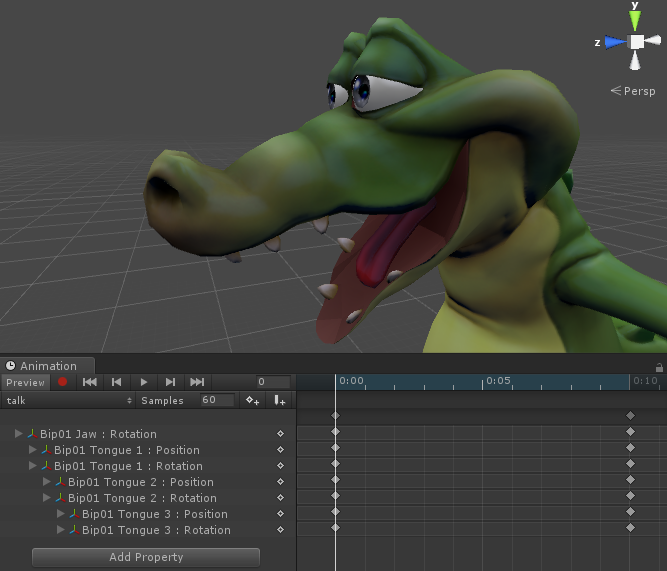This screenshot has height=571, width=667.
Task: Select Tongue 1 Rotation keyframe at 0:00
Action: click(x=335, y=463)
